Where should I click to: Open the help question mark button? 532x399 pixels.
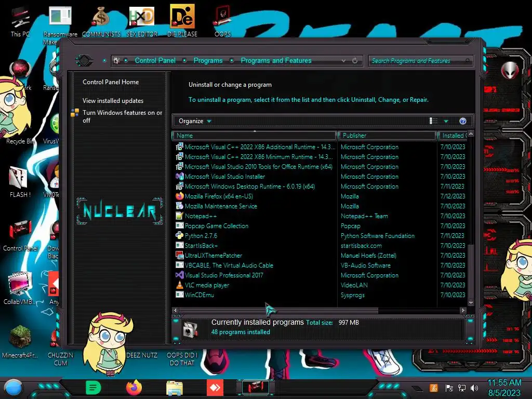[463, 121]
